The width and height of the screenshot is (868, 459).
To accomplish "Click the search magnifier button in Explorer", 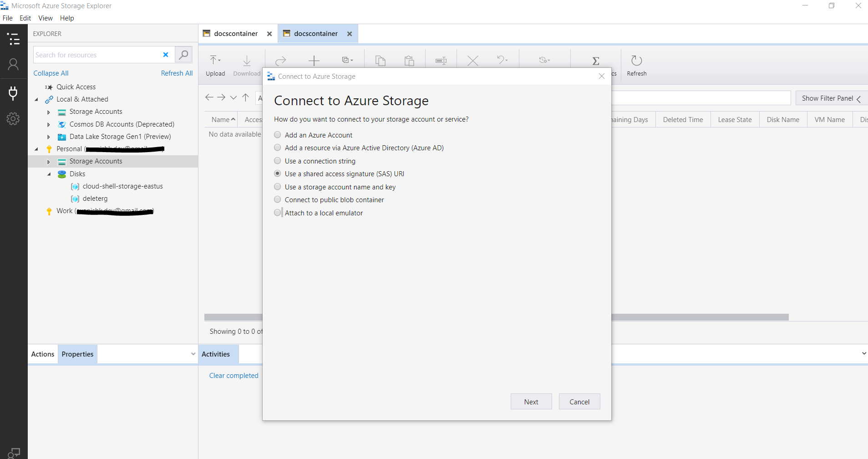I will pos(183,55).
